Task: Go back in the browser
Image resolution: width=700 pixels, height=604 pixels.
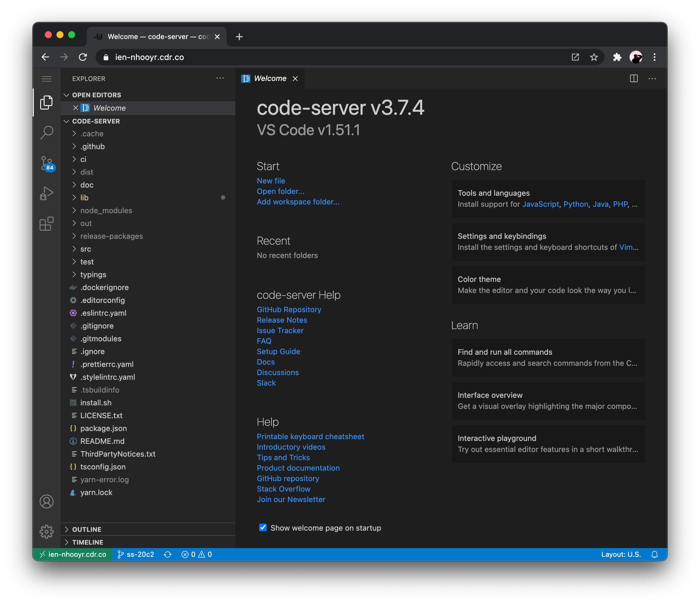Action: 46,57
